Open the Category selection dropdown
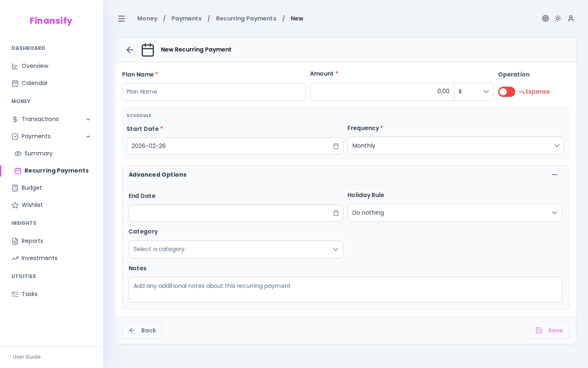588x368 pixels. (236, 249)
